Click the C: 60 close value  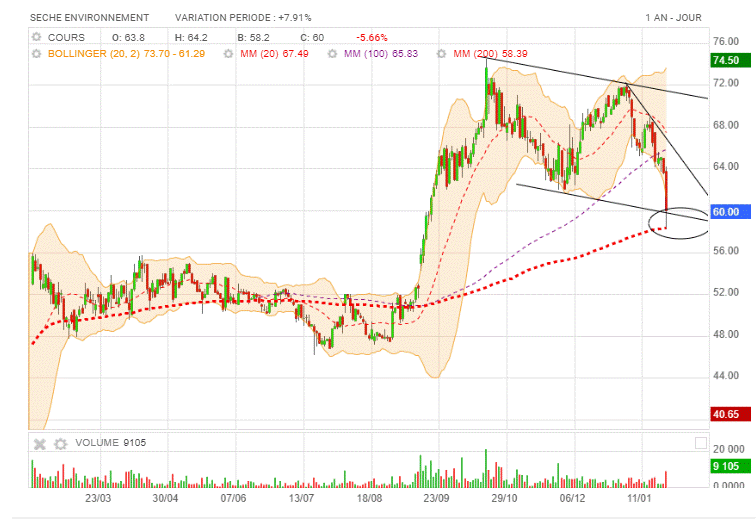(312, 38)
